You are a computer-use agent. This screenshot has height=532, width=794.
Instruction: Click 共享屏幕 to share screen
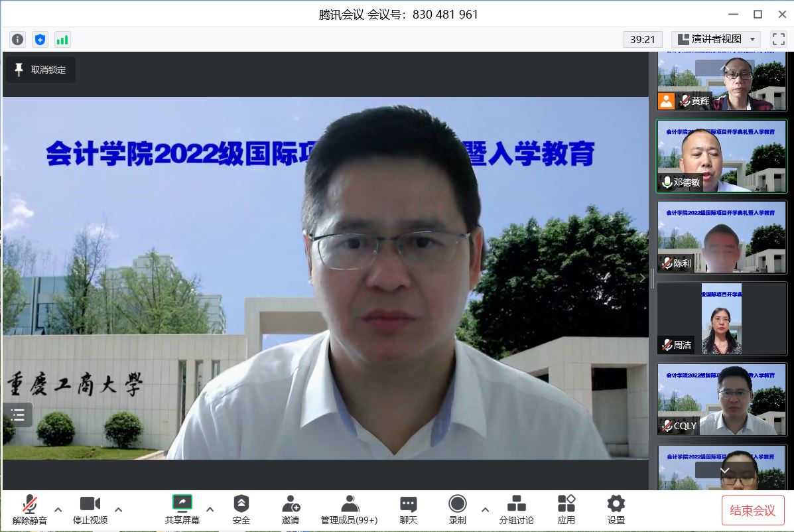(x=182, y=509)
